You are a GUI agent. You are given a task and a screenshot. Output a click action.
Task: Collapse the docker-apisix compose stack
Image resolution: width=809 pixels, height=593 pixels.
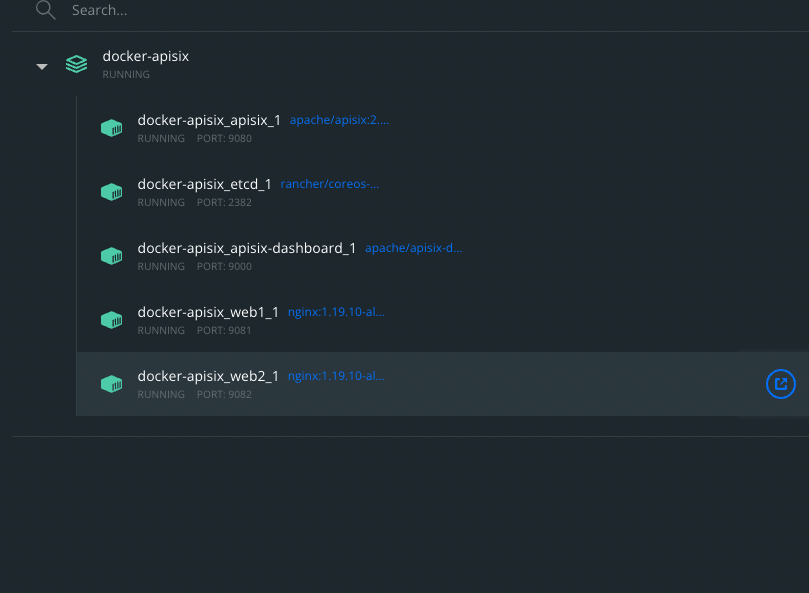pyautogui.click(x=42, y=67)
